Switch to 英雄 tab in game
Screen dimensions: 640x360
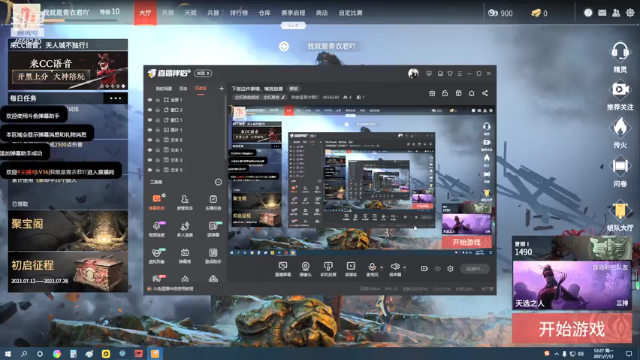tap(168, 13)
